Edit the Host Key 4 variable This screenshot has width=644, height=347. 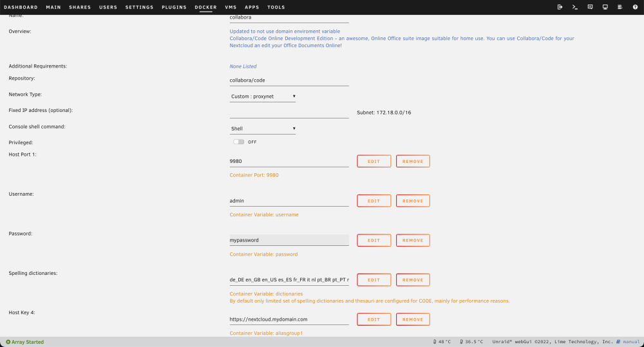point(374,319)
